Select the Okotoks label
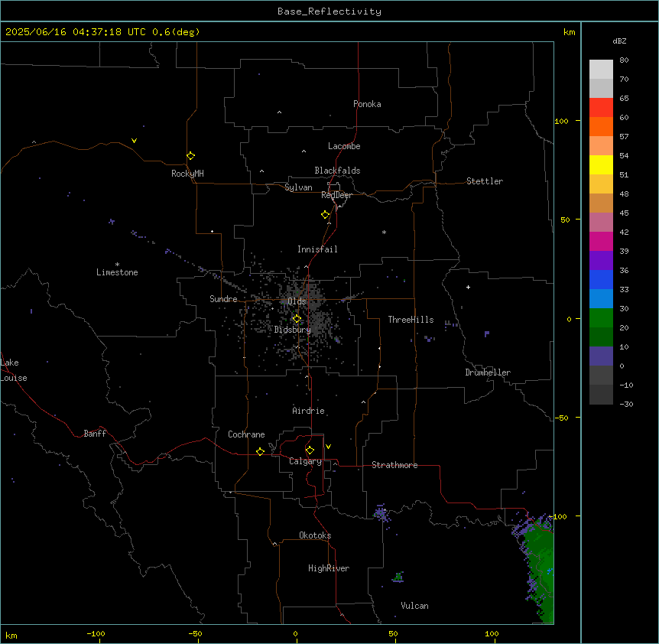The width and height of the screenshot is (659, 644). [315, 535]
